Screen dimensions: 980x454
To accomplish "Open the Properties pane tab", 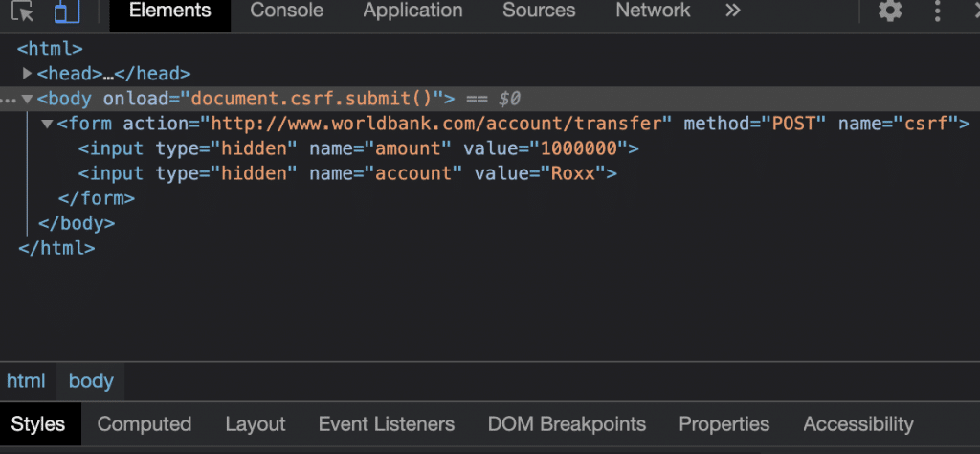I will 724,424.
